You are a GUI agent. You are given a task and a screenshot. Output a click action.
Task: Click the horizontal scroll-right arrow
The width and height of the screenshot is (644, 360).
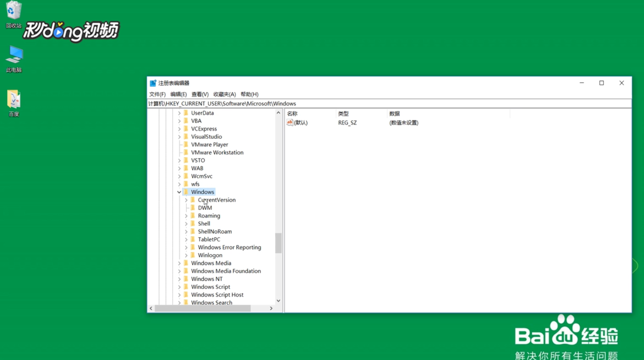[271, 308]
